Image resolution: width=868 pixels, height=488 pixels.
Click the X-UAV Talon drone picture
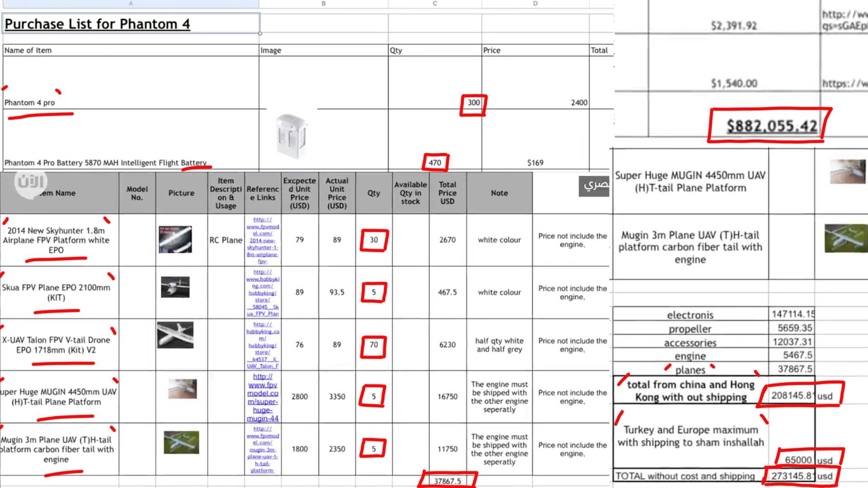coord(175,335)
